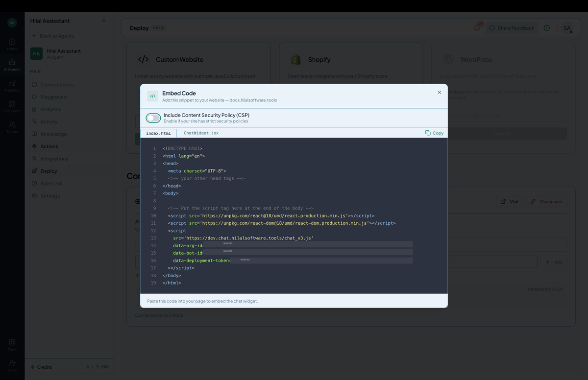Click the Add button
This screenshot has height=380, width=588.
coord(554,262)
